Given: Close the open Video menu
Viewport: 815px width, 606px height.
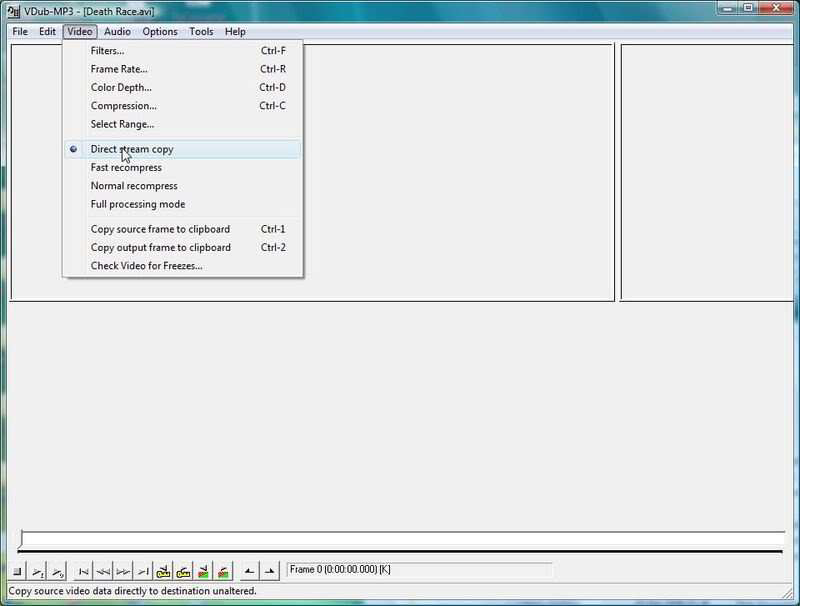Looking at the screenshot, I should click(80, 32).
